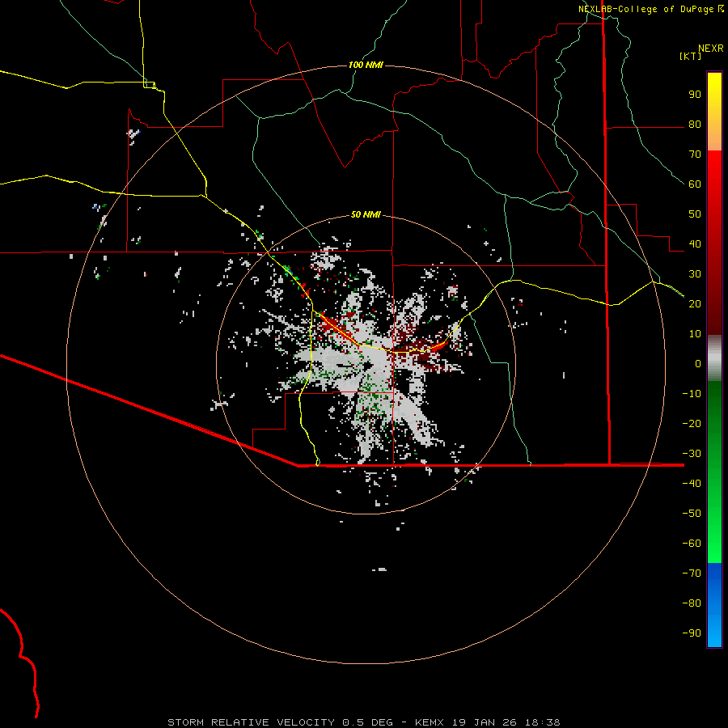Image resolution: width=728 pixels, height=728 pixels.
Task: Click the 10 value on velocity scale
Action: [695, 334]
